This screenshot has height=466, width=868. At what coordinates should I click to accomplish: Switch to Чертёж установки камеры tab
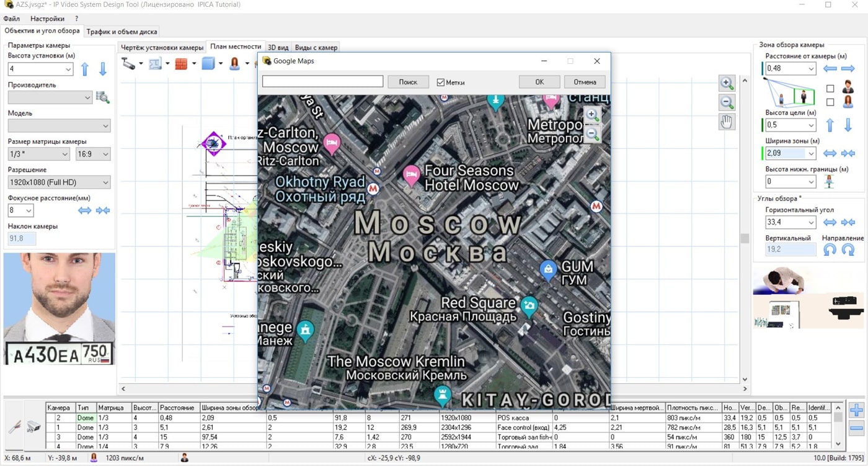(x=162, y=47)
